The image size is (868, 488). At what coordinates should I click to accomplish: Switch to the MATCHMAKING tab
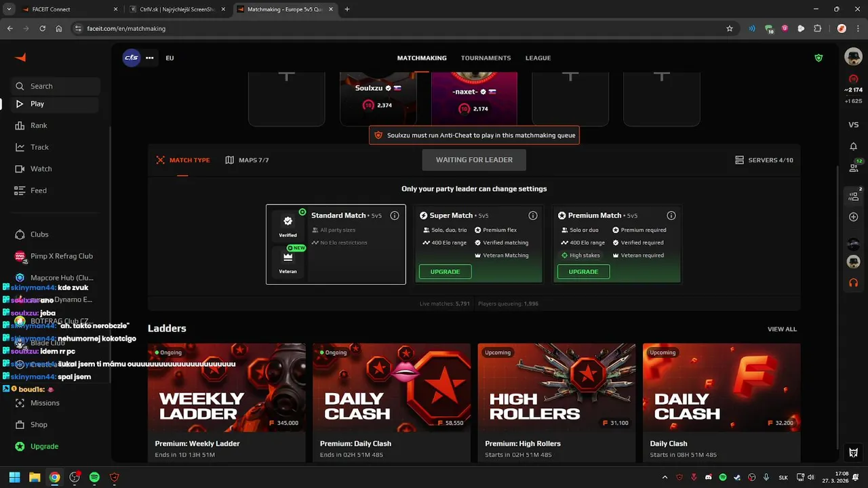click(422, 58)
